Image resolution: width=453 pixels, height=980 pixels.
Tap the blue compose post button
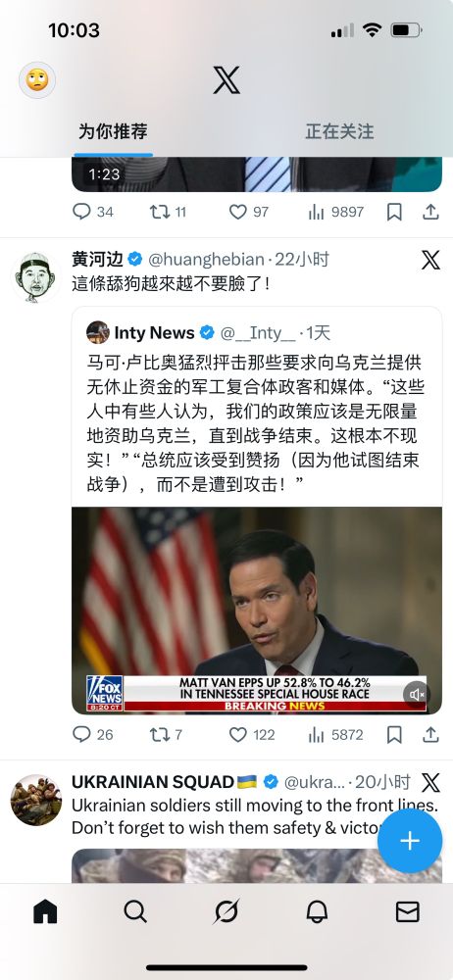[x=410, y=841]
